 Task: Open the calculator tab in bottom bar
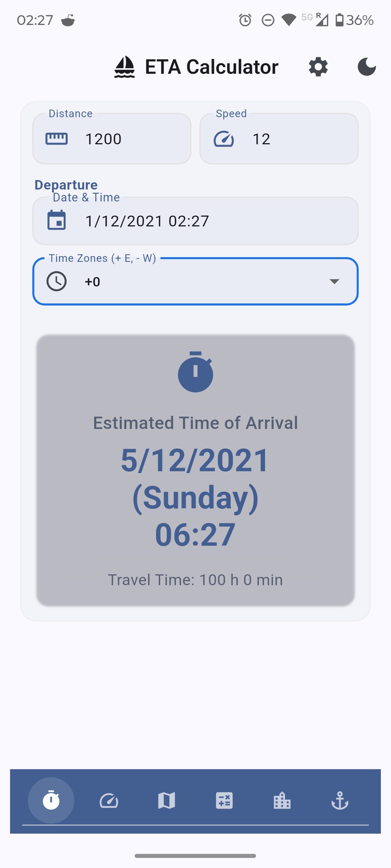coord(224,800)
